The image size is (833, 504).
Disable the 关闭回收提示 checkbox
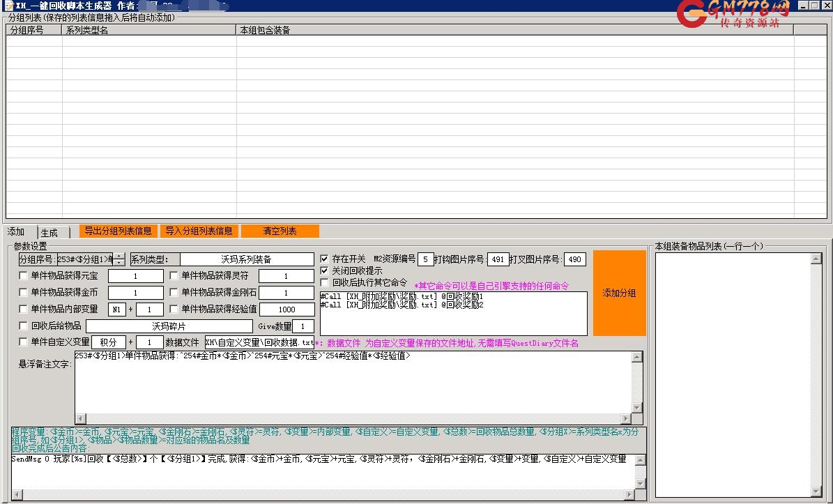point(324,271)
